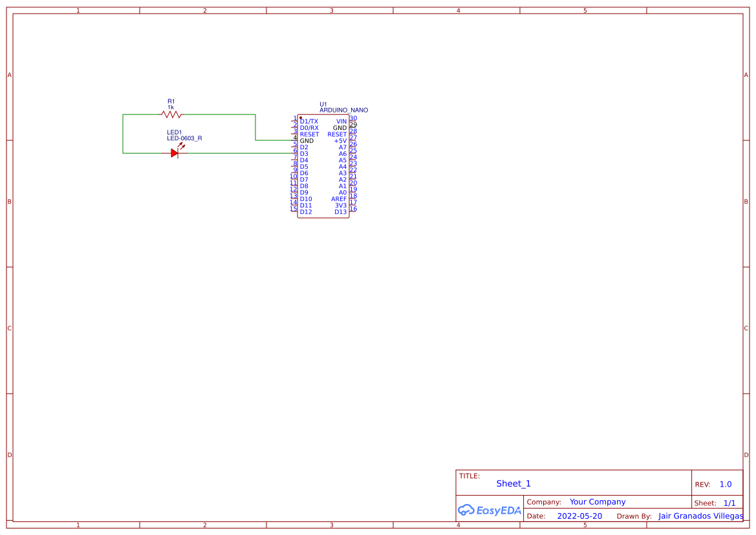Viewport: 756px width, 535px height.
Task: Click the A6 pin label
Action: 343,154
